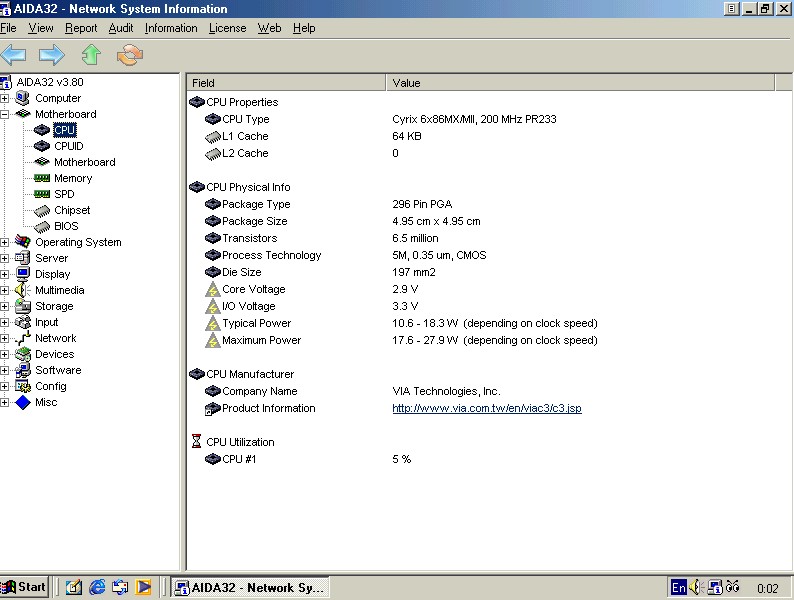Image resolution: width=794 pixels, height=600 pixels.
Task: Select Memory in the tree
Action: (x=73, y=178)
